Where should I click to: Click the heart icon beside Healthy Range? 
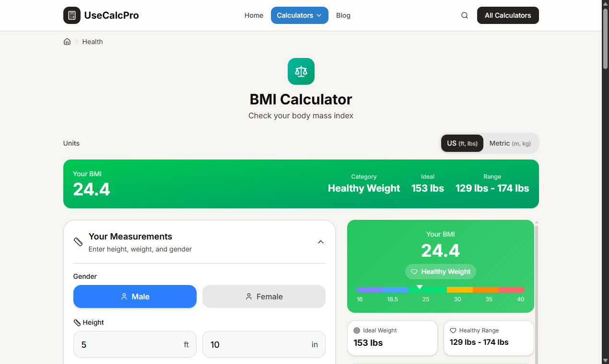click(453, 330)
